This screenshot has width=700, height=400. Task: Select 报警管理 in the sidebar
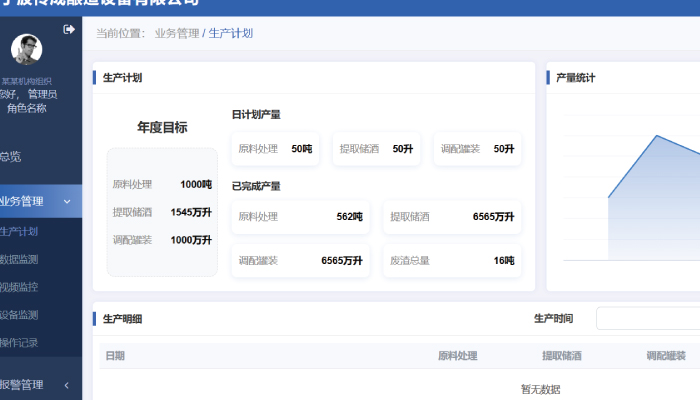(21, 385)
